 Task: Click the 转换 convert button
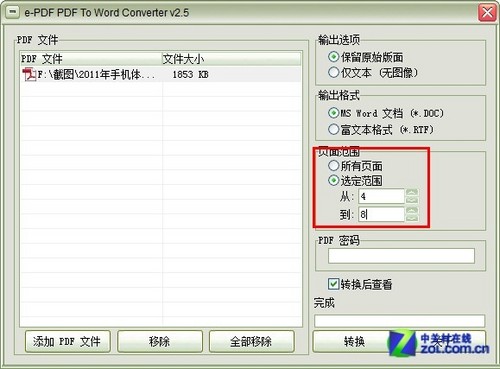click(354, 341)
